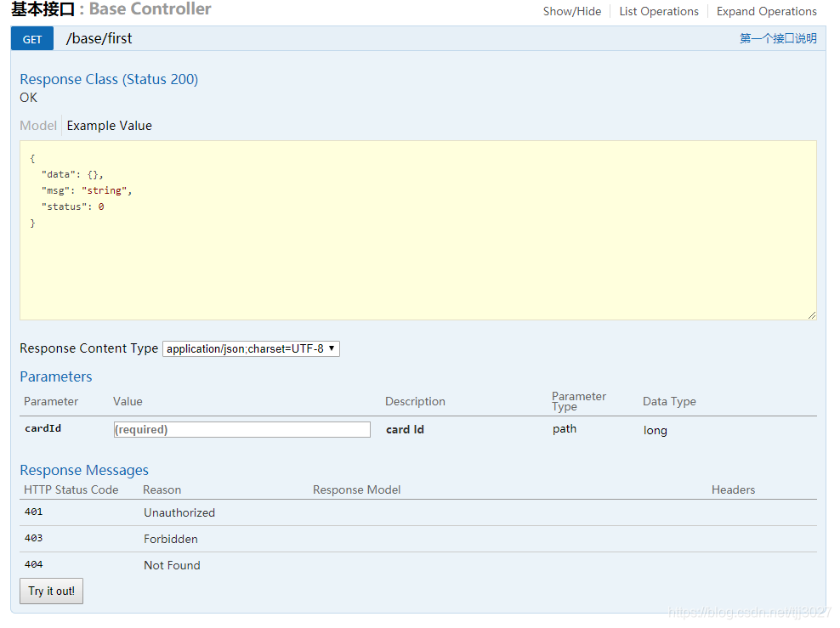Click the Base Controller heading
This screenshot has width=840, height=628.
[x=150, y=8]
